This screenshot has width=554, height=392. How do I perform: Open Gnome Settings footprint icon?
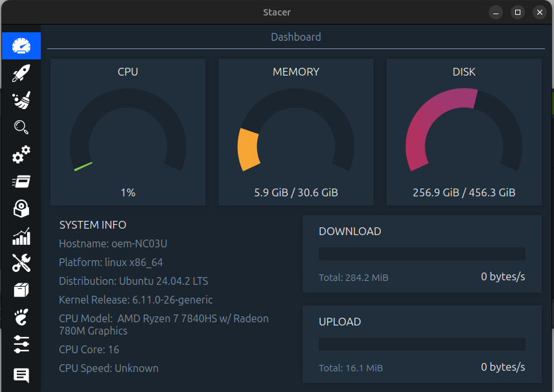(21, 317)
